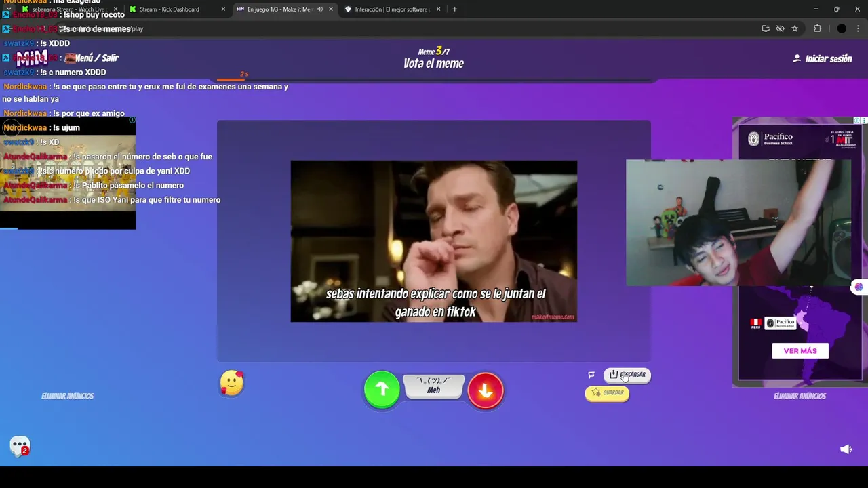
Task: Report the meme using the flag icon
Action: pyautogui.click(x=591, y=375)
